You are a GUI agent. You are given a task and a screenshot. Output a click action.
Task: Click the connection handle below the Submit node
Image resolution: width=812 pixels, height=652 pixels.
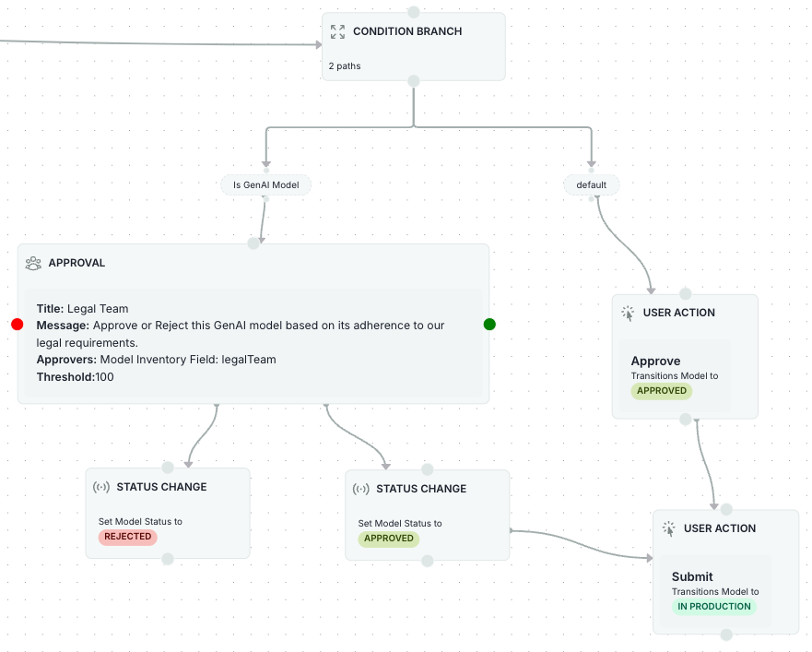point(725,636)
